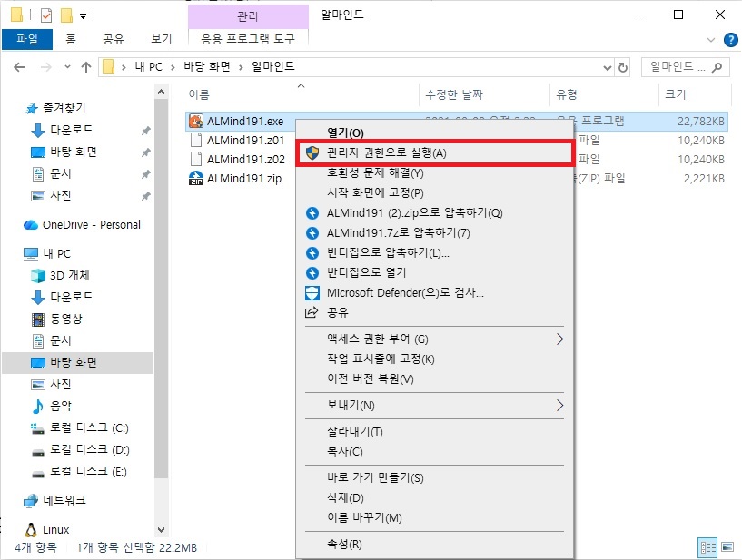
Task: Choose 열기(O) from context menu
Action: tap(435, 133)
